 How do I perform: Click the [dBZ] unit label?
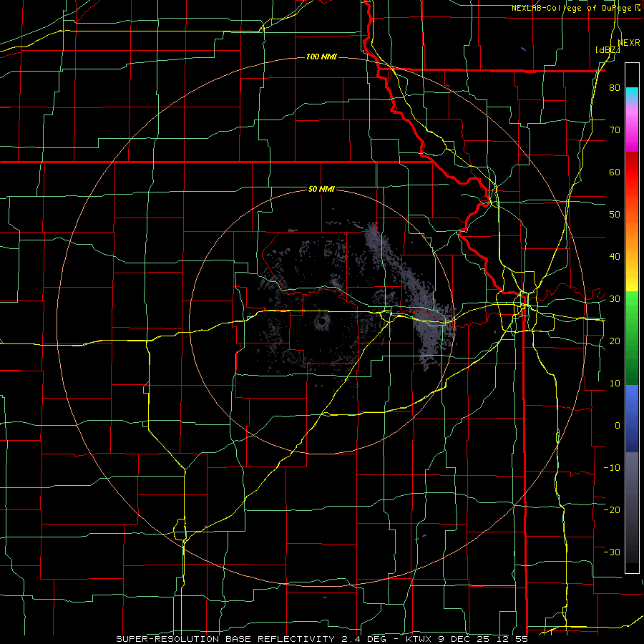click(608, 50)
